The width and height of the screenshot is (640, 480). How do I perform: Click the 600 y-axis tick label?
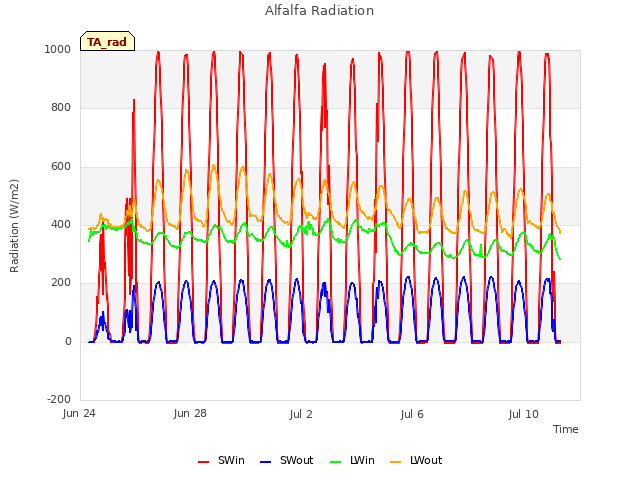coord(61,167)
